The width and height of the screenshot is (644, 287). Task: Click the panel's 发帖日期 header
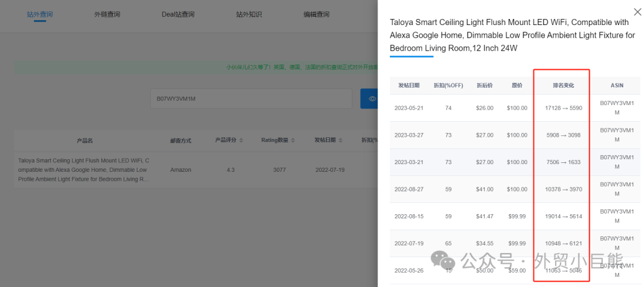point(408,85)
